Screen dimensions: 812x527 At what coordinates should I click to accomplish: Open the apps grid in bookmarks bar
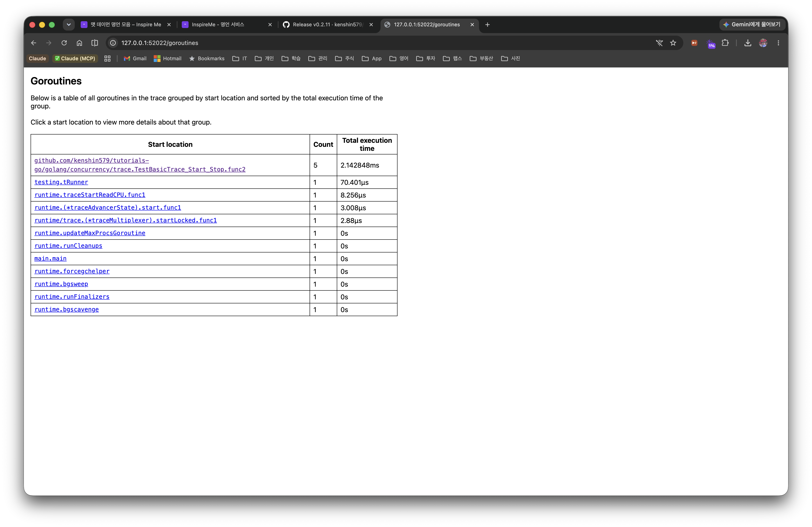point(107,59)
